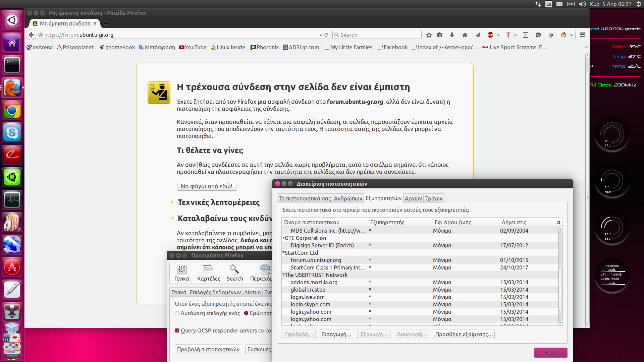Open URL bar history dropdown arrow

click(321, 35)
